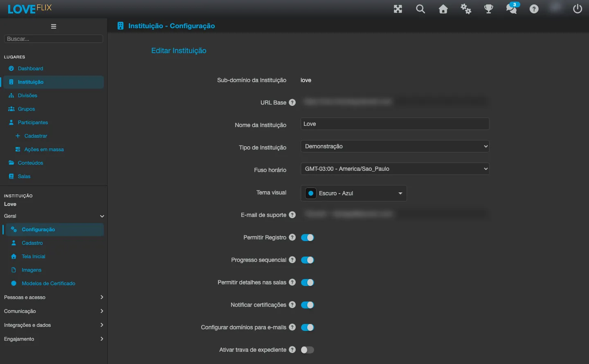
Task: Open the trophy achievements icon
Action: coord(489,9)
